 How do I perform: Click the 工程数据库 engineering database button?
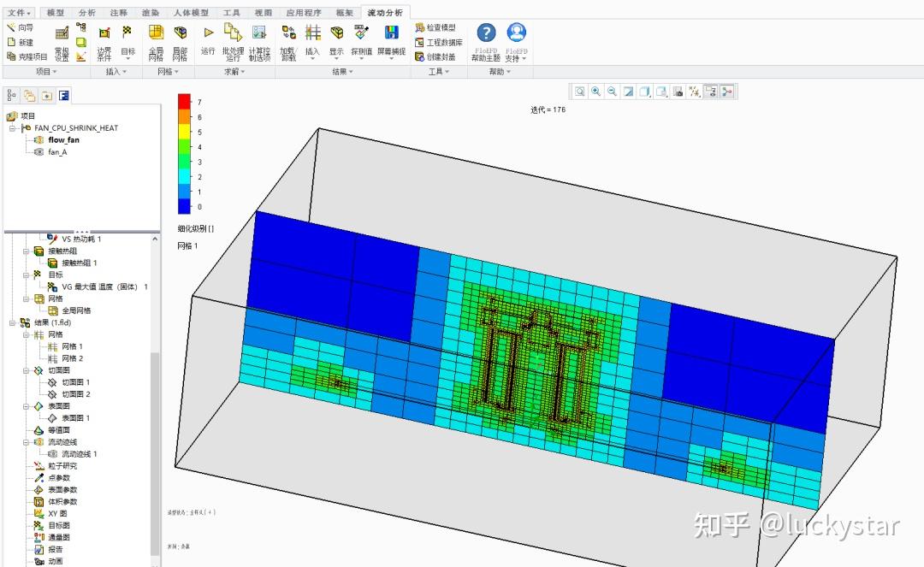(443, 42)
